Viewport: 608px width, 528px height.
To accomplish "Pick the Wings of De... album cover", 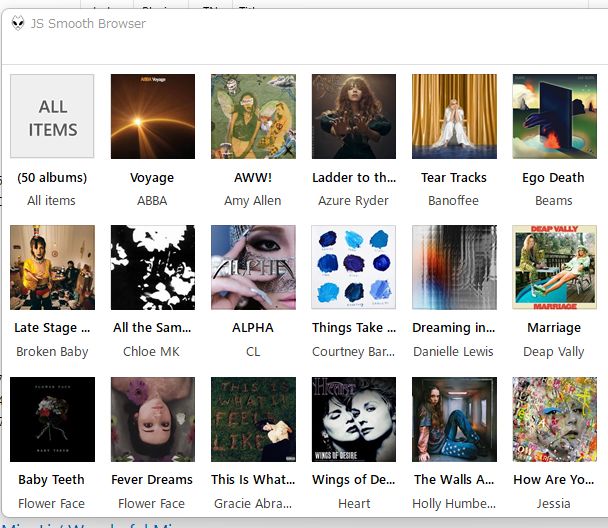I will coord(354,419).
